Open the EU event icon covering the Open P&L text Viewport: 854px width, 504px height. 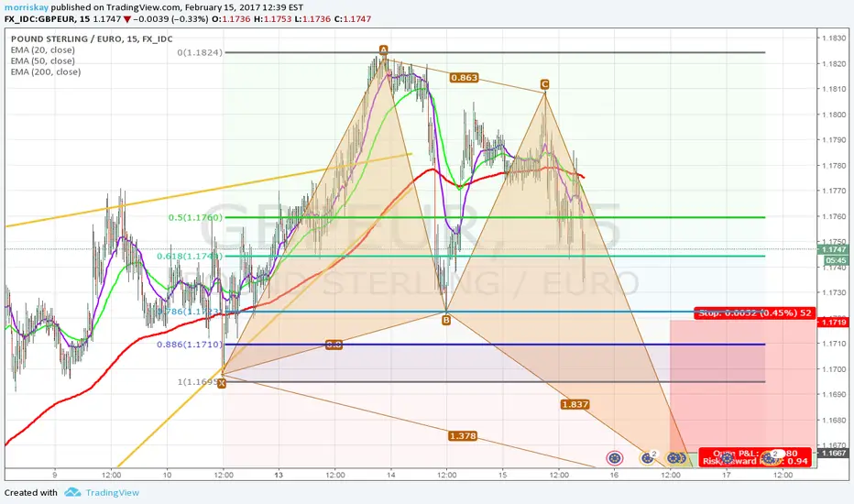[x=728, y=458]
